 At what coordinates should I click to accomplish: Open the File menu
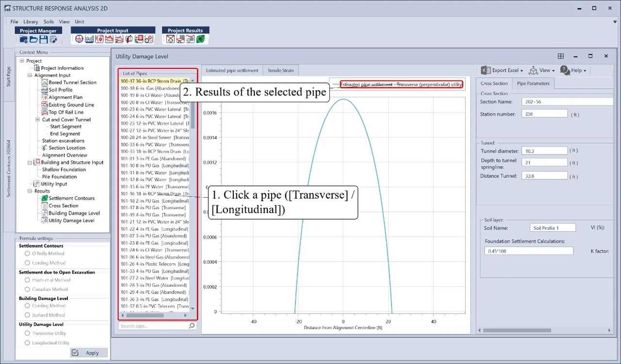coord(14,22)
